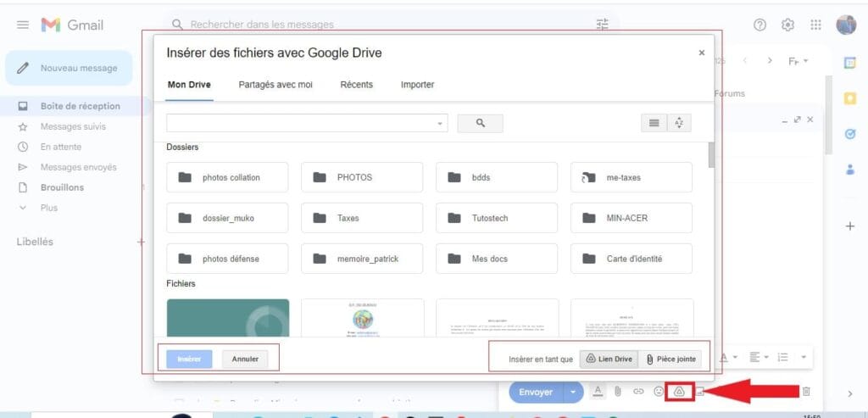Viewport: 868px width, 418px height.
Task: Select the MIN-ACER folder
Action: click(632, 218)
